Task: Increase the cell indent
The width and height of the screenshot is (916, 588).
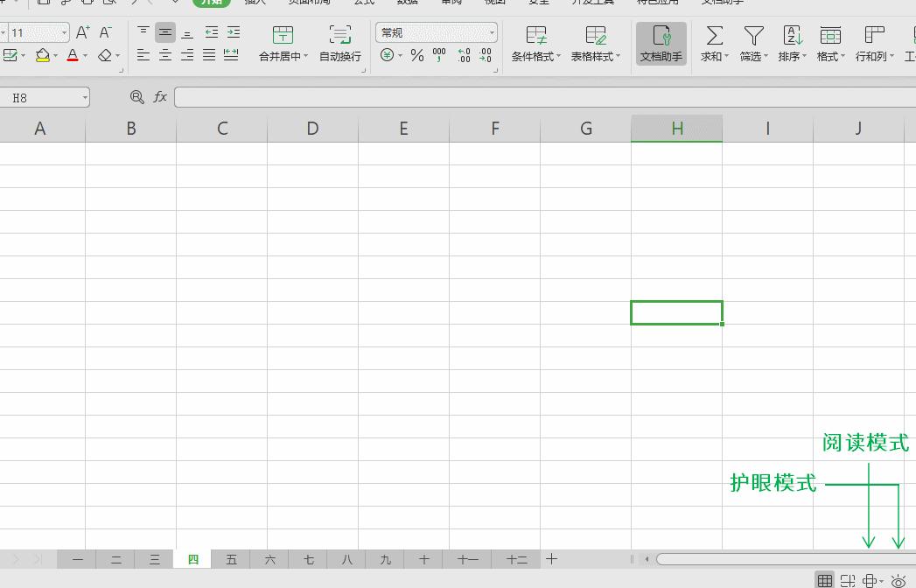Action: click(234, 32)
